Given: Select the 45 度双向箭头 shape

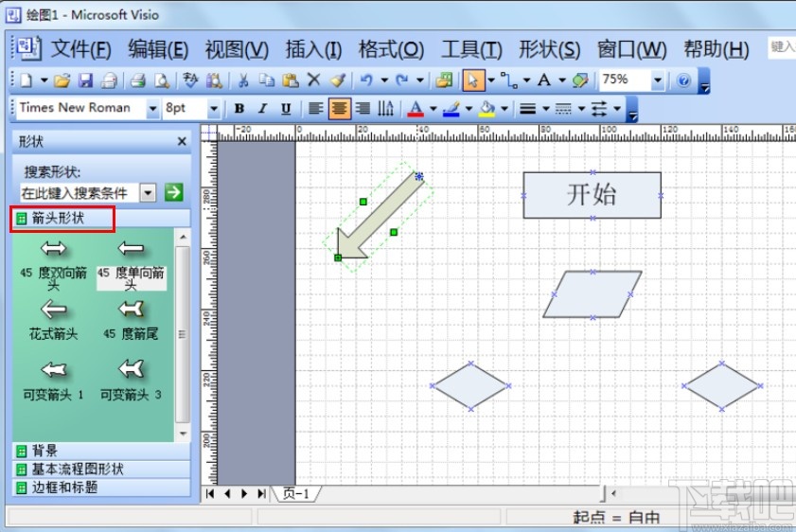Looking at the screenshot, I should [54, 265].
